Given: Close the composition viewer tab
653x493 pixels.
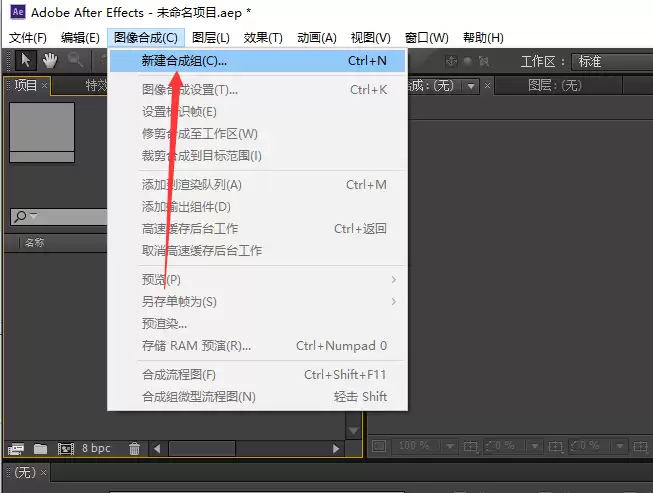Looking at the screenshot, I should click(487, 86).
